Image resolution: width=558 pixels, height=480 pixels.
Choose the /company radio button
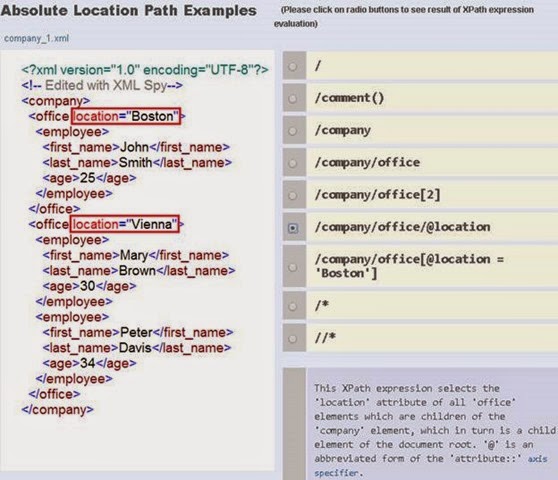point(293,131)
